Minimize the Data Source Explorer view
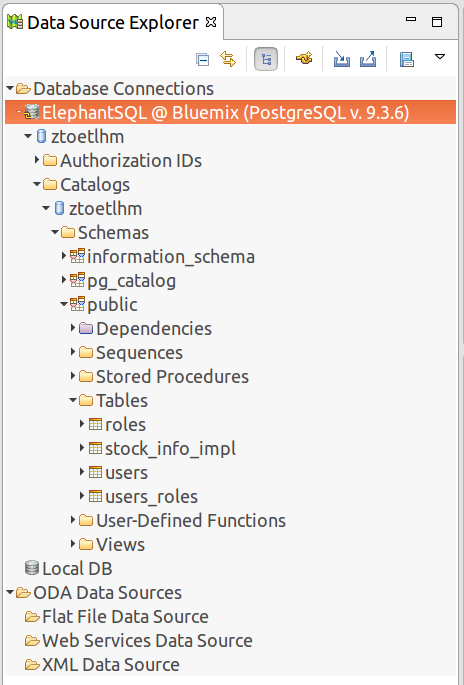 tap(411, 19)
